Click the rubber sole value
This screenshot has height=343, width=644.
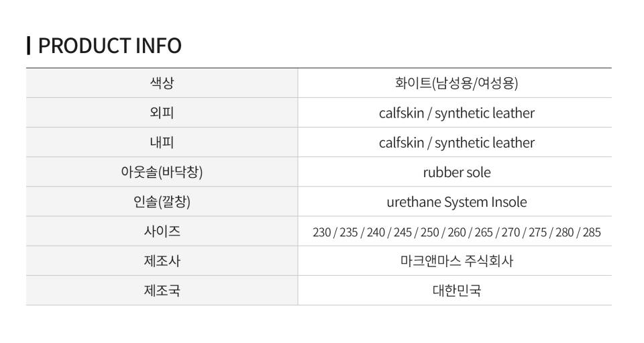[456, 173]
